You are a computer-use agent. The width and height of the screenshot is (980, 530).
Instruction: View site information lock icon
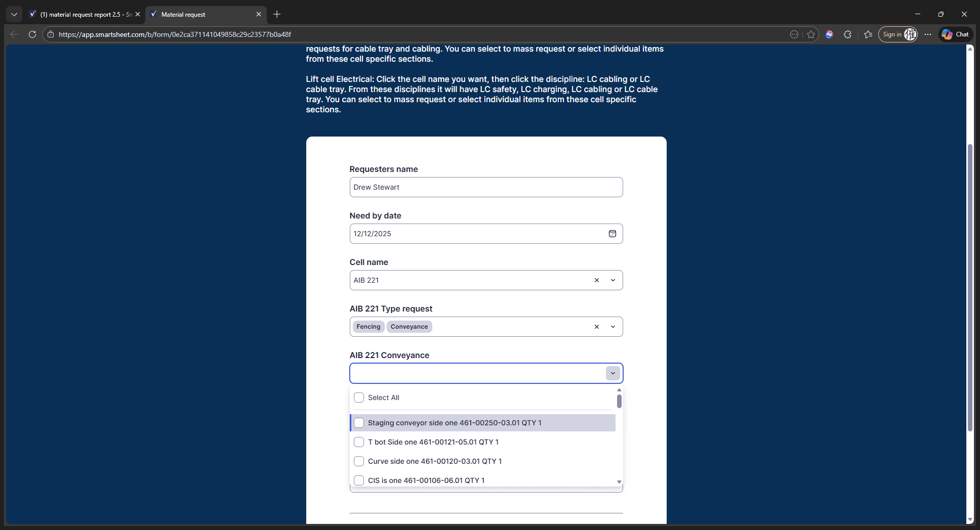pyautogui.click(x=51, y=34)
